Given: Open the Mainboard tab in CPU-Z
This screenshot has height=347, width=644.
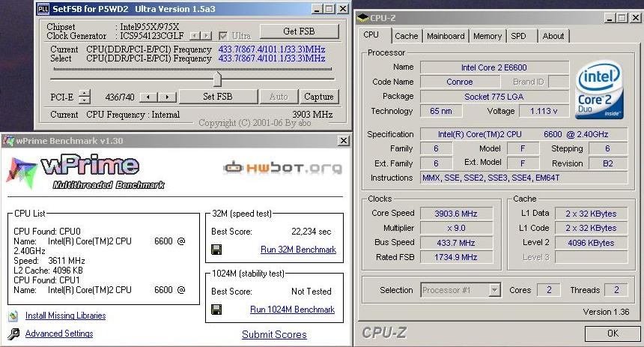Looking at the screenshot, I should pyautogui.click(x=446, y=36).
